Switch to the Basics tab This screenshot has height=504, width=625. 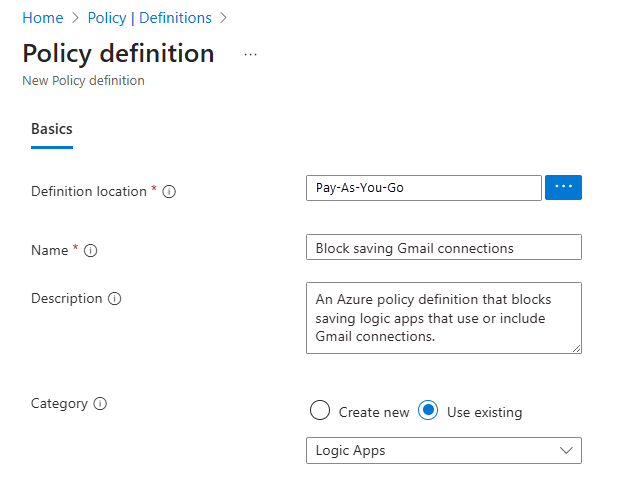[52, 129]
